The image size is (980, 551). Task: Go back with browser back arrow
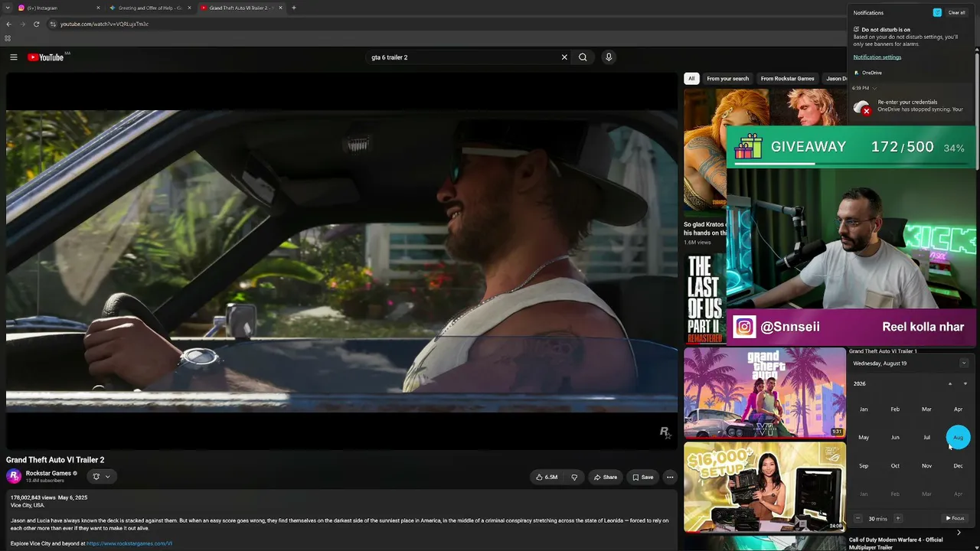(x=8, y=24)
